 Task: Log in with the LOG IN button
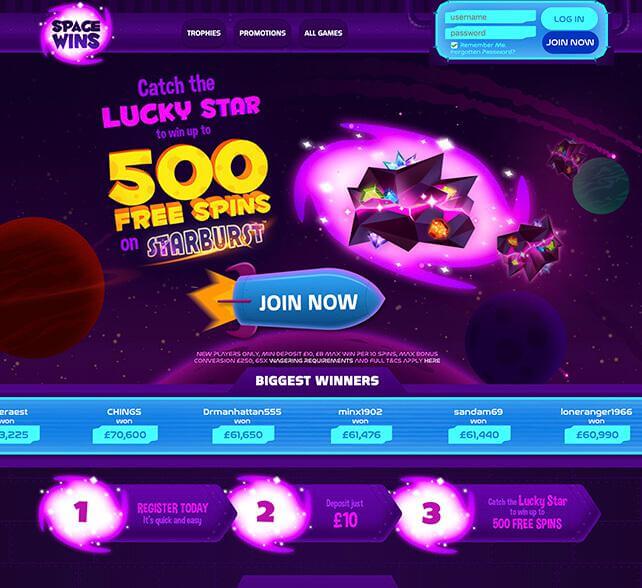(569, 19)
